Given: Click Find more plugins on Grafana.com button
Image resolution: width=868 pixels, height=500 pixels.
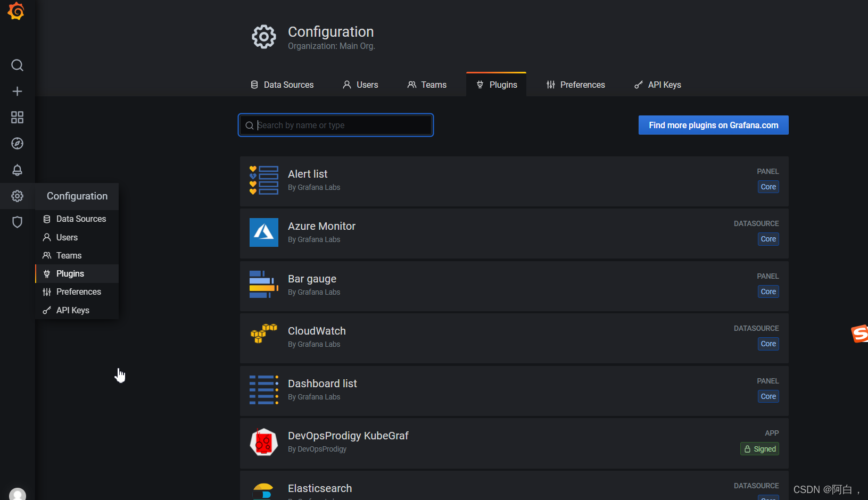Looking at the screenshot, I should pos(713,125).
